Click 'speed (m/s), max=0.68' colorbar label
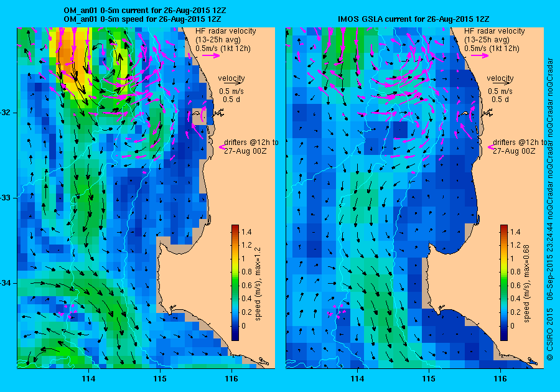The height and width of the screenshot is (392, 560). click(527, 284)
